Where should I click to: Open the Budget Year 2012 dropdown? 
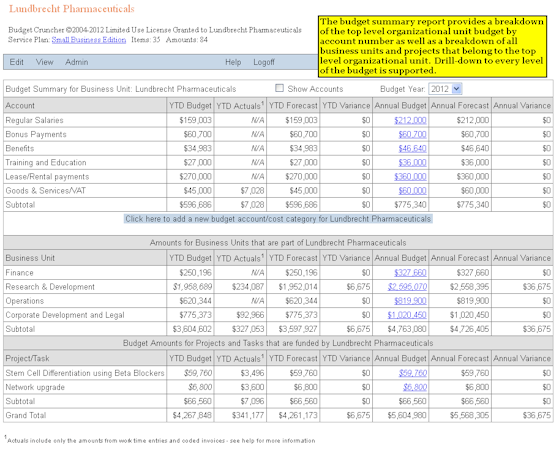point(445,89)
